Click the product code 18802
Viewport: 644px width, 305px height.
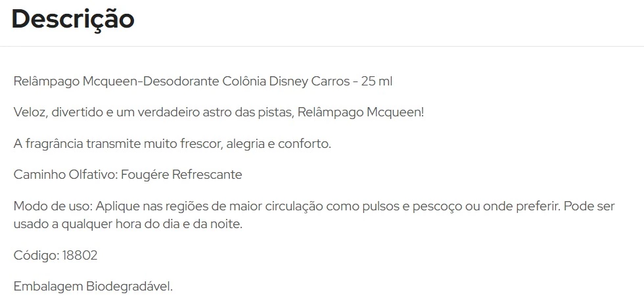80,256
